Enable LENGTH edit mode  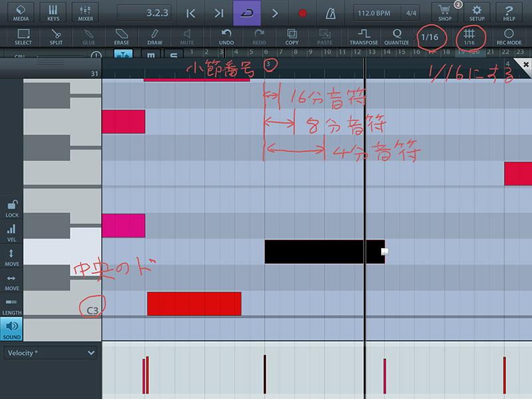coord(11,307)
